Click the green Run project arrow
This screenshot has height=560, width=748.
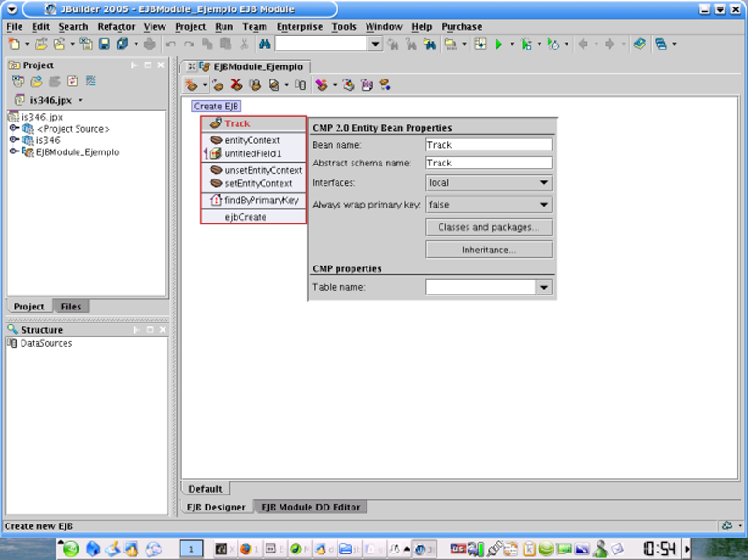point(499,44)
